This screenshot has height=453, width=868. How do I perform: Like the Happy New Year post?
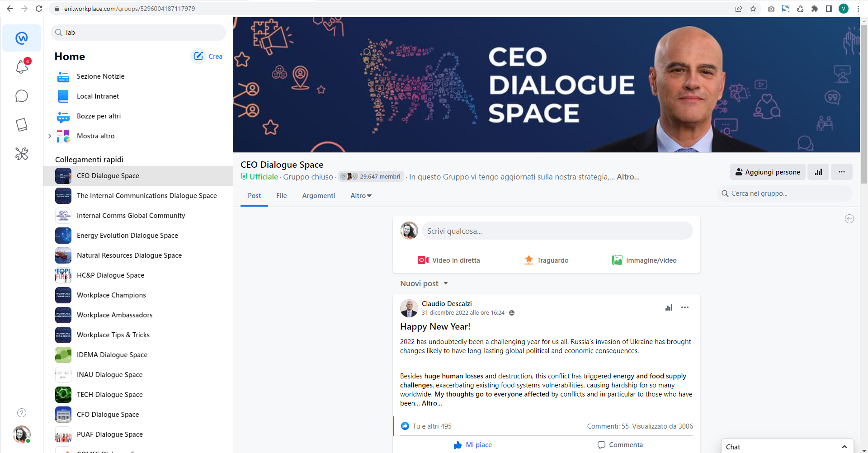coord(473,445)
